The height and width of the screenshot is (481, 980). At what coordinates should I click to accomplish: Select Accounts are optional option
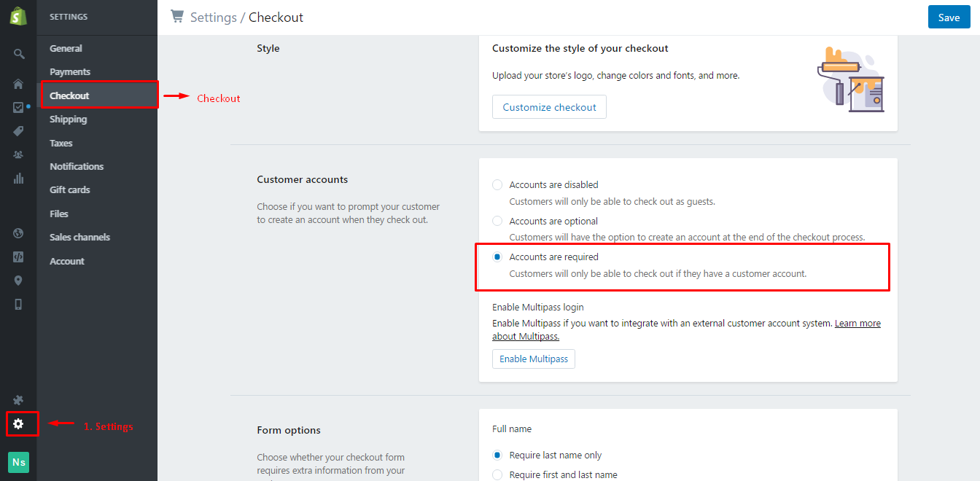click(x=497, y=221)
